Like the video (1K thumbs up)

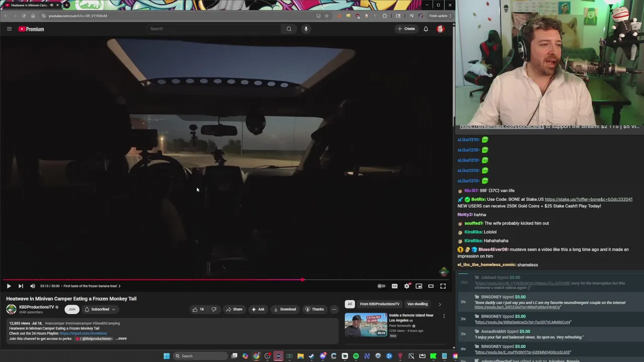point(198,309)
